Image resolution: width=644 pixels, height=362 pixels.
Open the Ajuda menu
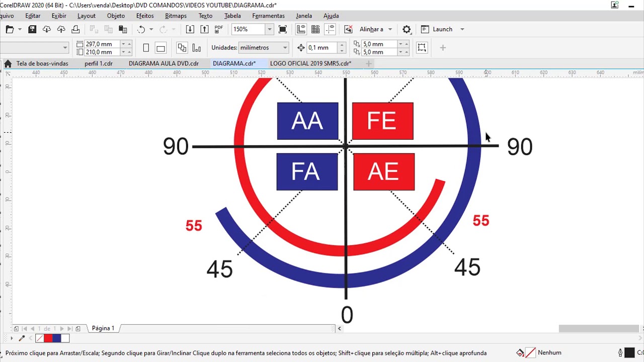point(331,16)
